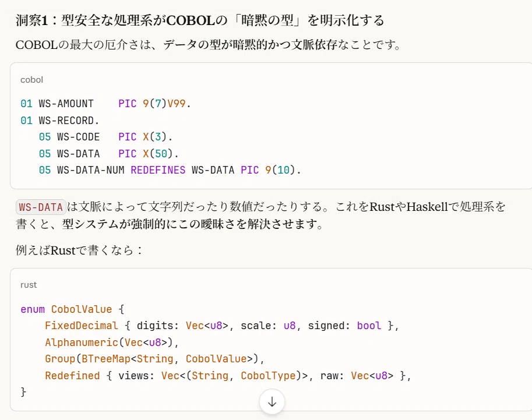
Task: Click the heading starting with 洞察1
Action: click(x=200, y=21)
